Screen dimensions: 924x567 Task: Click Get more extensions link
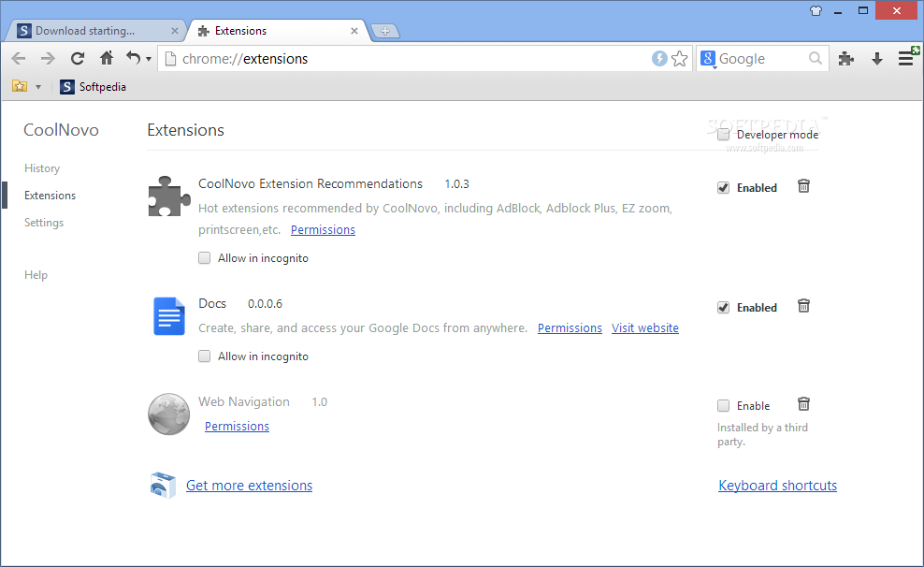[250, 486]
